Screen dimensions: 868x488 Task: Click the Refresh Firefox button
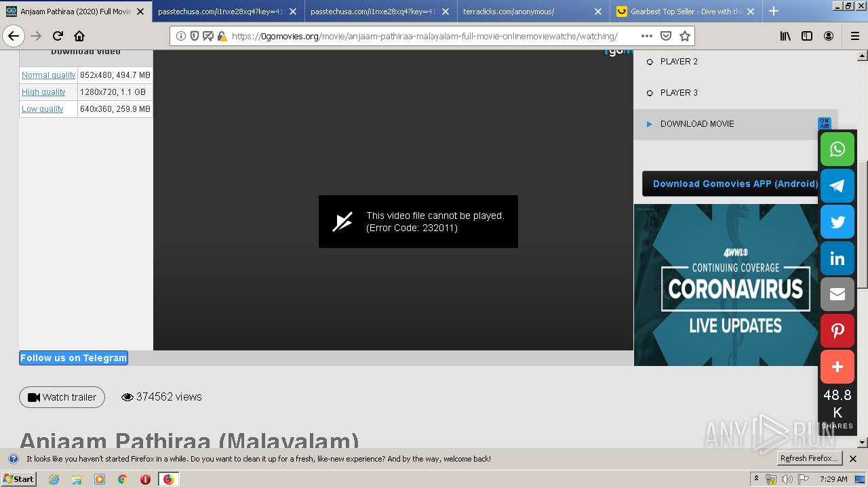809,459
